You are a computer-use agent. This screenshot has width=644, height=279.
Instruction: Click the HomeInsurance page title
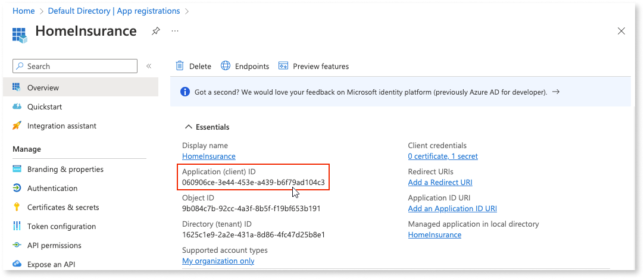coord(86,31)
